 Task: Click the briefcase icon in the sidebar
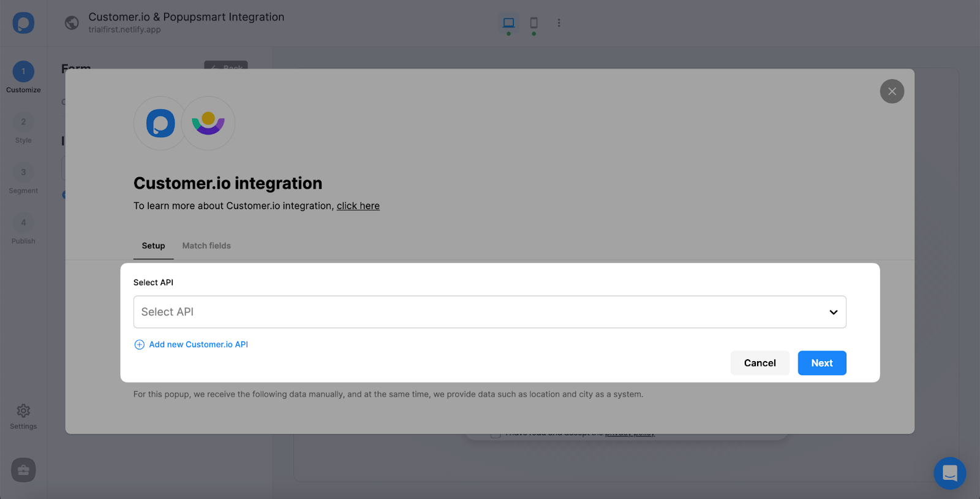click(x=23, y=470)
